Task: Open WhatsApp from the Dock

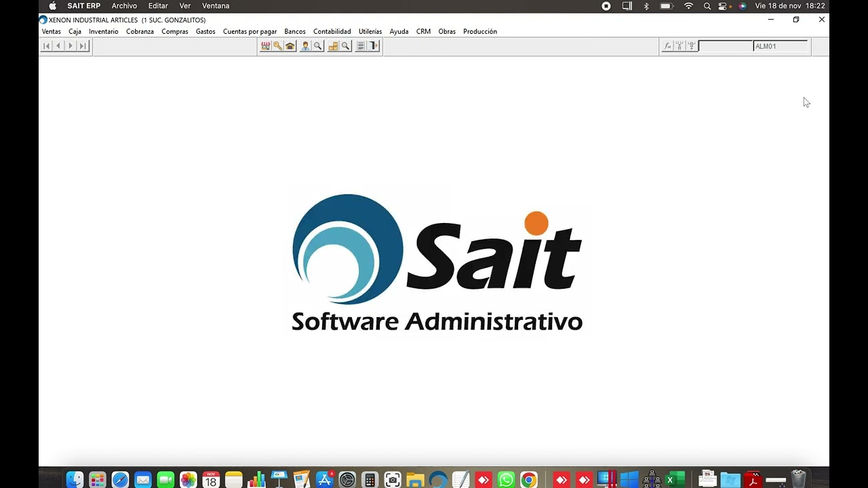Action: [x=506, y=480]
